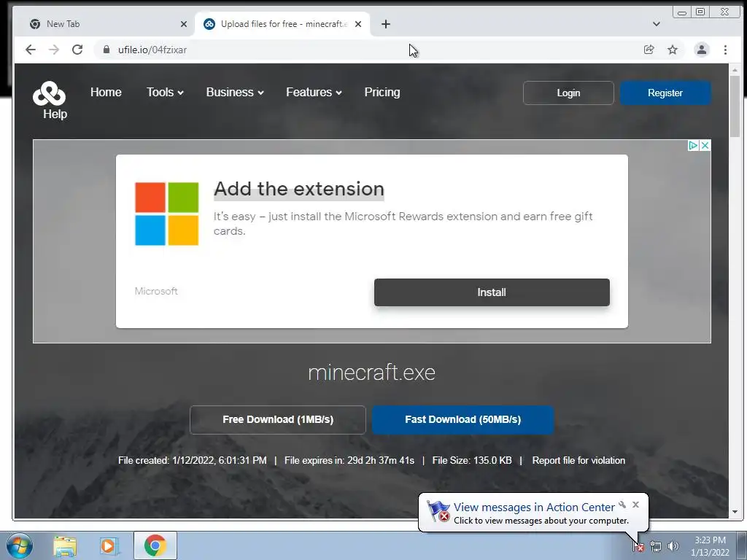747x560 pixels.
Task: Go back using the browser back arrow
Action: coord(31,50)
